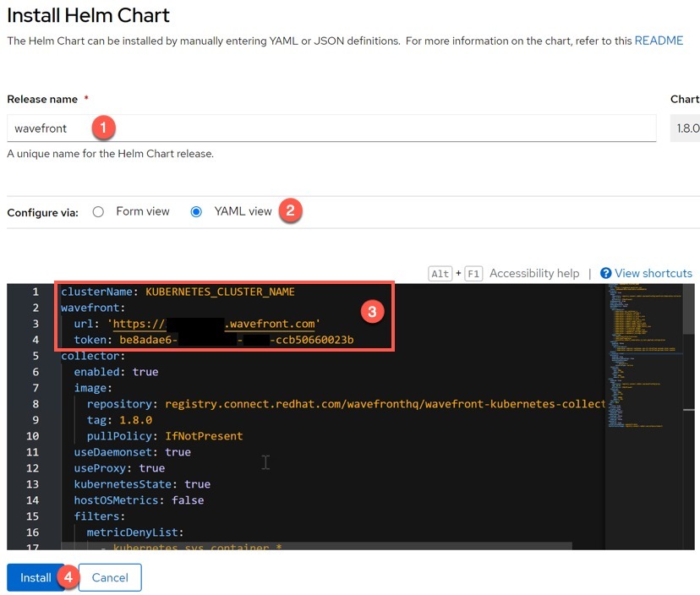Click line number 10 in the gutter

(x=33, y=437)
